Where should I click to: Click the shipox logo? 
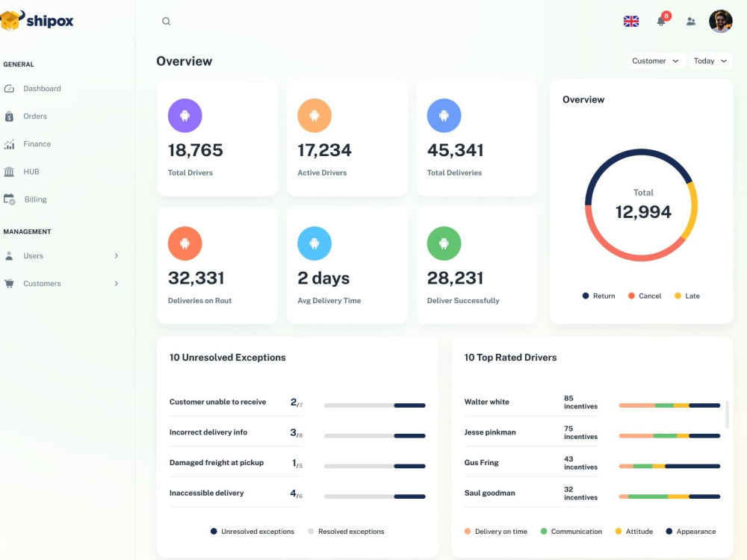(x=37, y=20)
